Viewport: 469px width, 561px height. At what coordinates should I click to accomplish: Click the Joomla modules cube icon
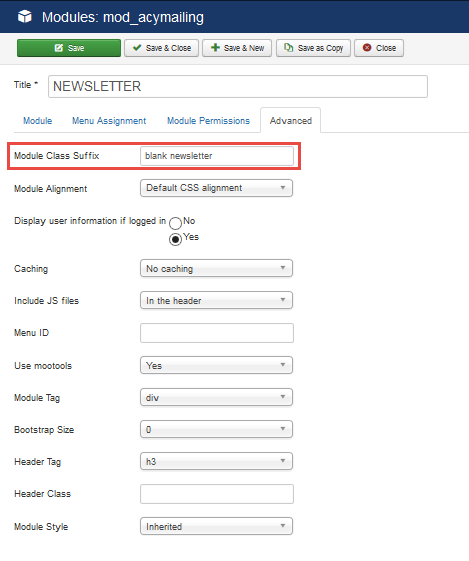point(25,17)
